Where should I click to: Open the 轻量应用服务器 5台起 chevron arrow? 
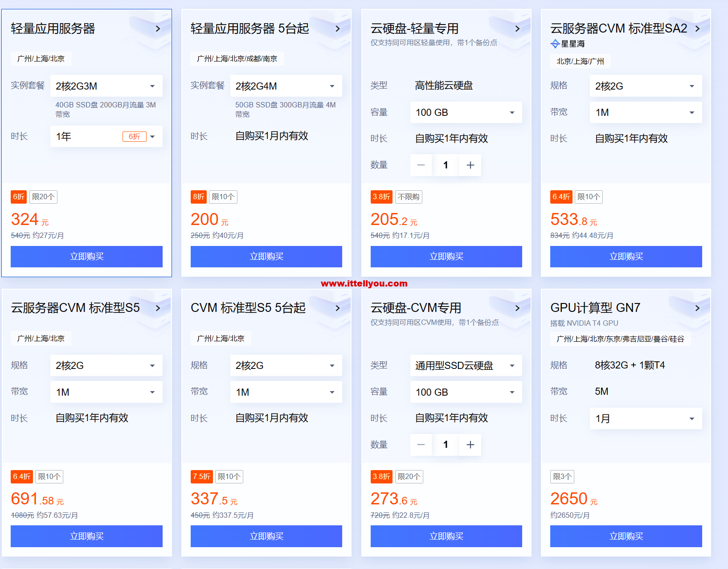[x=338, y=29]
